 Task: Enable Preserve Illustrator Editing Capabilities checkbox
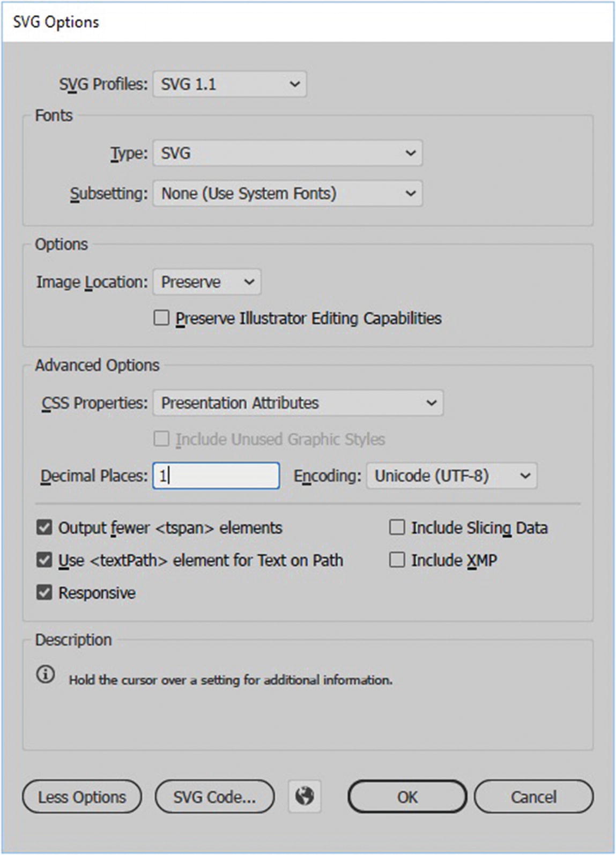click(161, 318)
